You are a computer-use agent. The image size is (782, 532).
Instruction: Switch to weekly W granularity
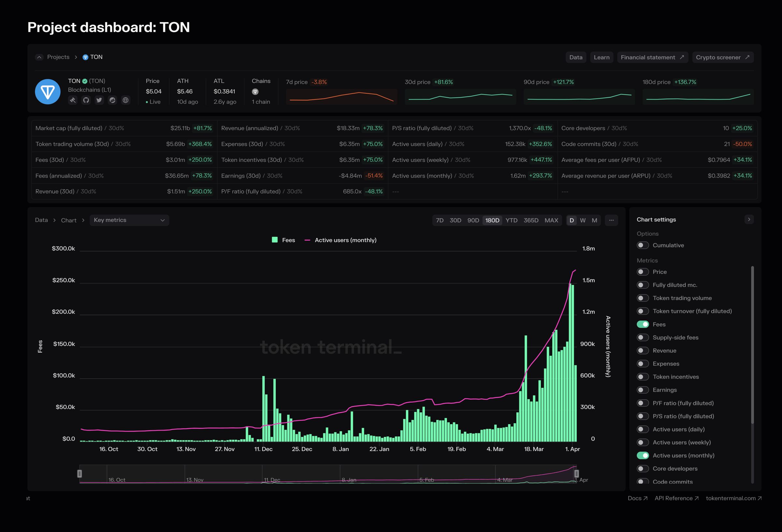click(x=583, y=220)
